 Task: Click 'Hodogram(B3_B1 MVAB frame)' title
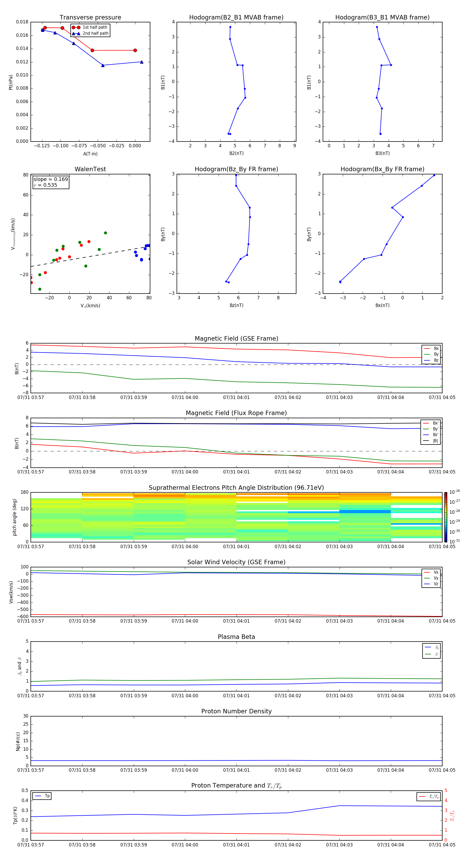coord(382,18)
